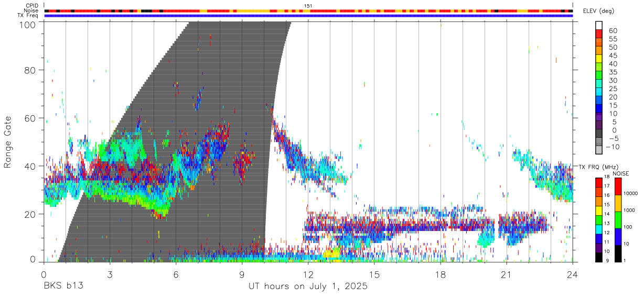Pick the light gray bottom segment of the ELEV colorbar

(x=599, y=150)
